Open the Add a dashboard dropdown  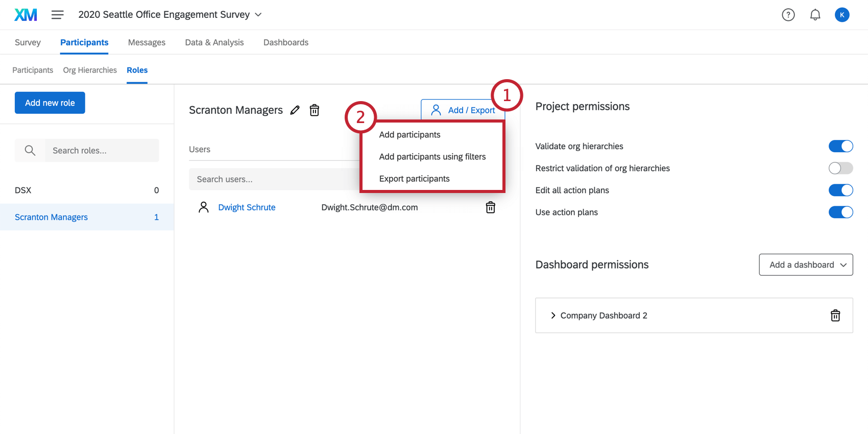click(806, 264)
